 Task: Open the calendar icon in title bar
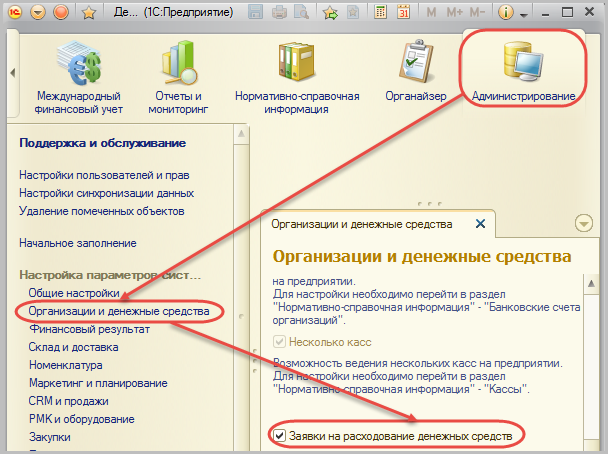click(x=403, y=13)
